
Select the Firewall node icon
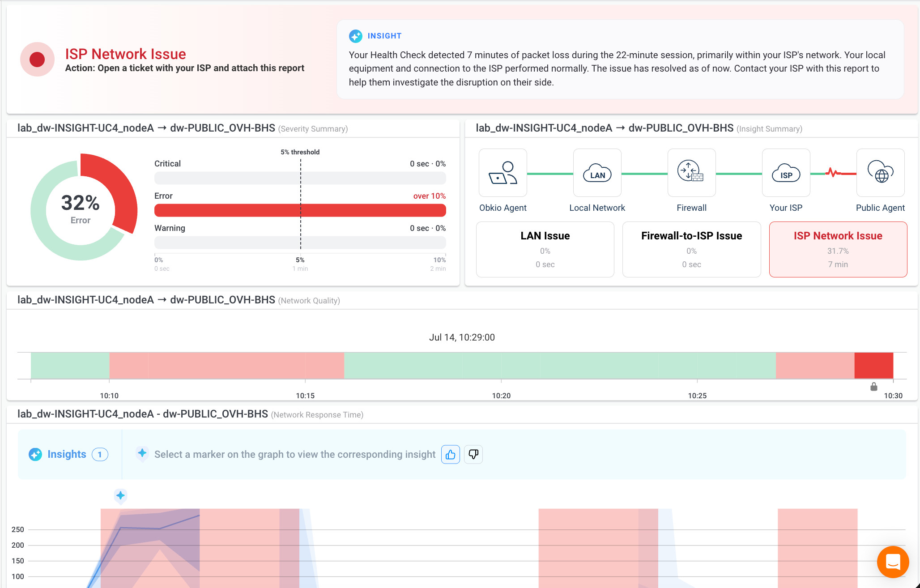point(692,173)
